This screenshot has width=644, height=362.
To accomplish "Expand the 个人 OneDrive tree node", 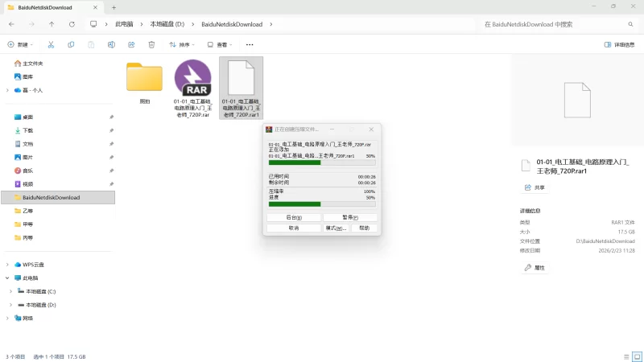I will pos(7,90).
